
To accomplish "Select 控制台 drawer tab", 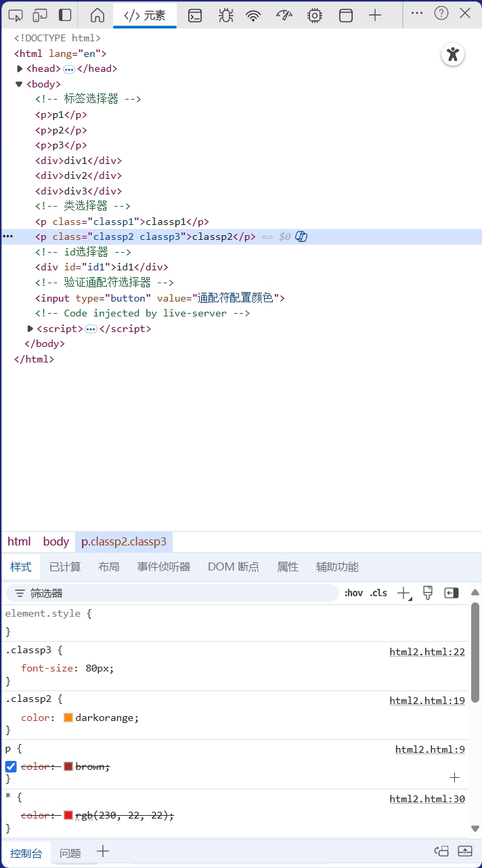I will coord(26,853).
